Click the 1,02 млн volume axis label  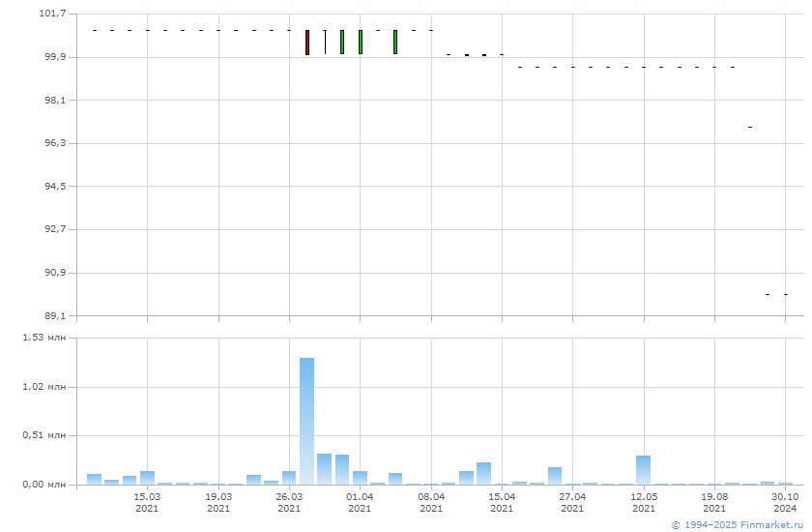(44, 387)
